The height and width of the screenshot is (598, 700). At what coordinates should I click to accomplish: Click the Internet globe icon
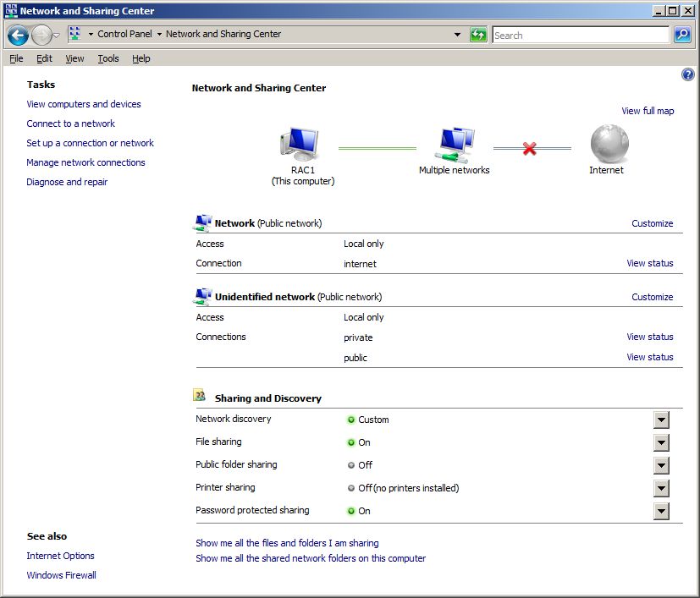point(609,143)
